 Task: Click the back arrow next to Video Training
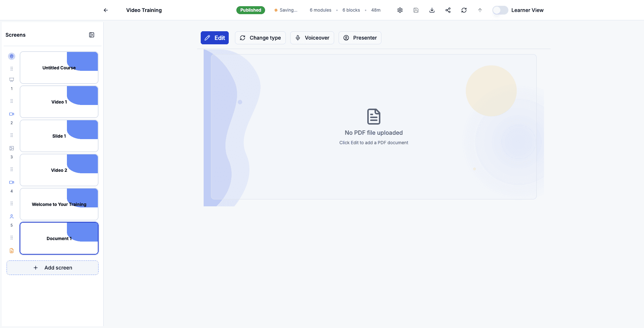point(105,10)
